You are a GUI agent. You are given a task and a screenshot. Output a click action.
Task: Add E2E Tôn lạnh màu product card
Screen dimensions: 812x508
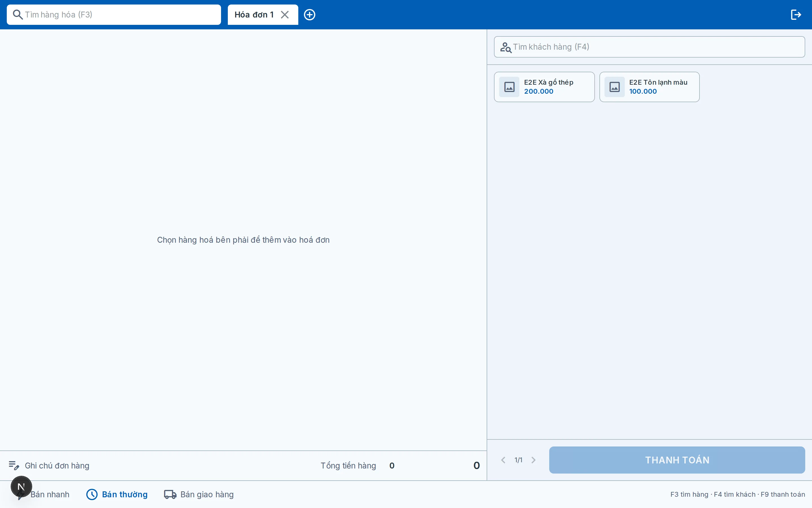pos(649,87)
